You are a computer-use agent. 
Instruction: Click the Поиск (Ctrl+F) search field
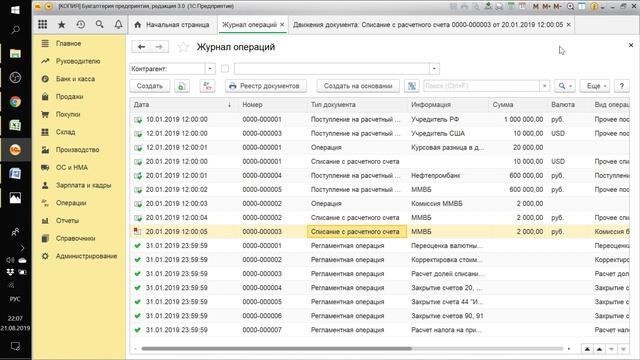(482, 86)
